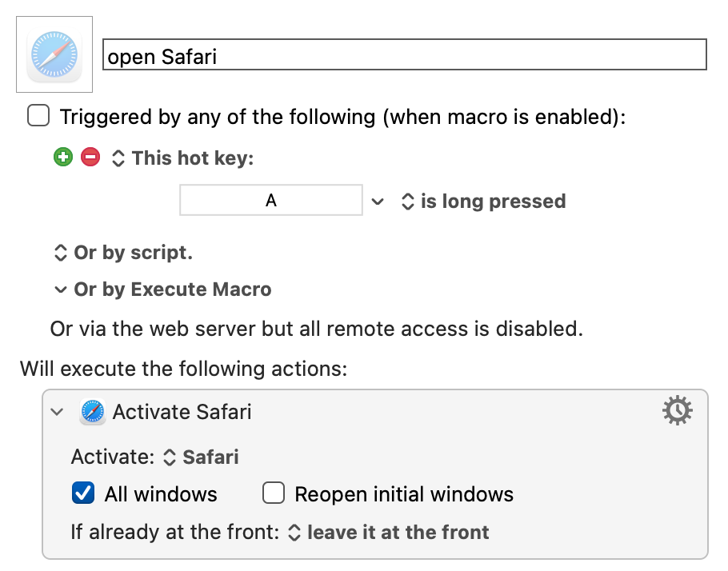Viewport: 728px width, 571px height.
Task: Change 'leave it at the front' option
Action: [389, 533]
